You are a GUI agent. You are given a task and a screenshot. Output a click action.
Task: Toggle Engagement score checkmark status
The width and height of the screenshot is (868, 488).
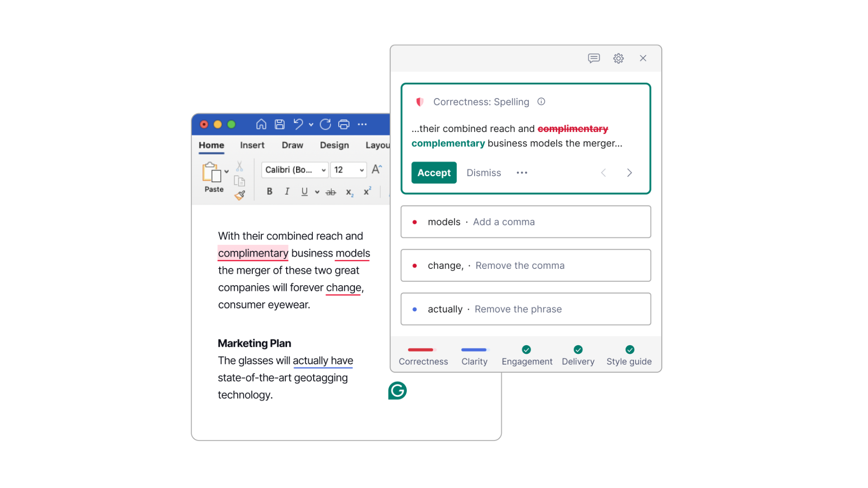click(x=526, y=350)
